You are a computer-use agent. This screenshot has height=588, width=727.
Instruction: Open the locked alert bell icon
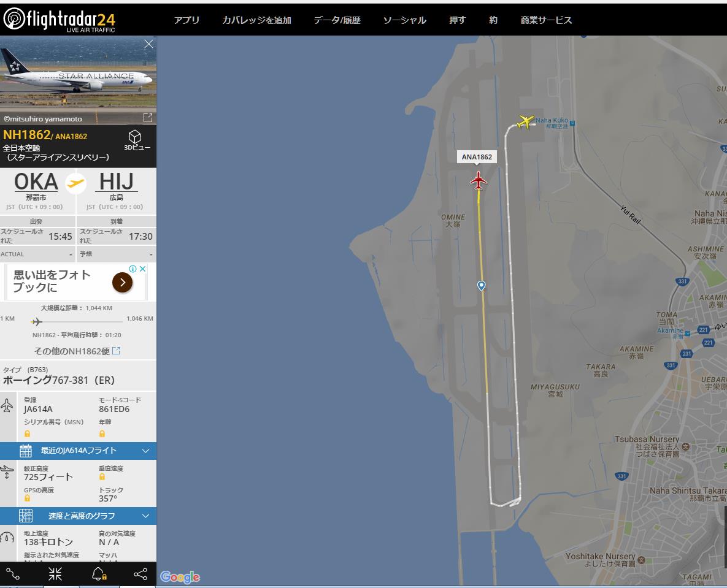(x=99, y=574)
